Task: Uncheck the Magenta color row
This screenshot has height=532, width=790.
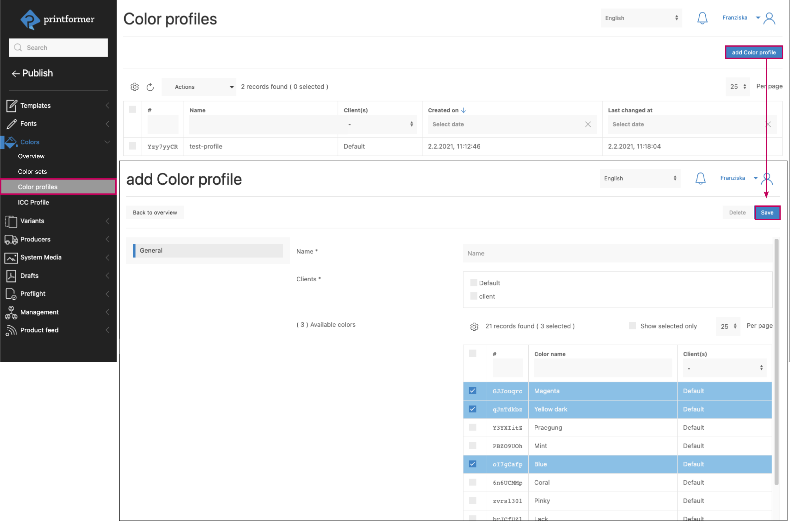Action: (x=472, y=391)
